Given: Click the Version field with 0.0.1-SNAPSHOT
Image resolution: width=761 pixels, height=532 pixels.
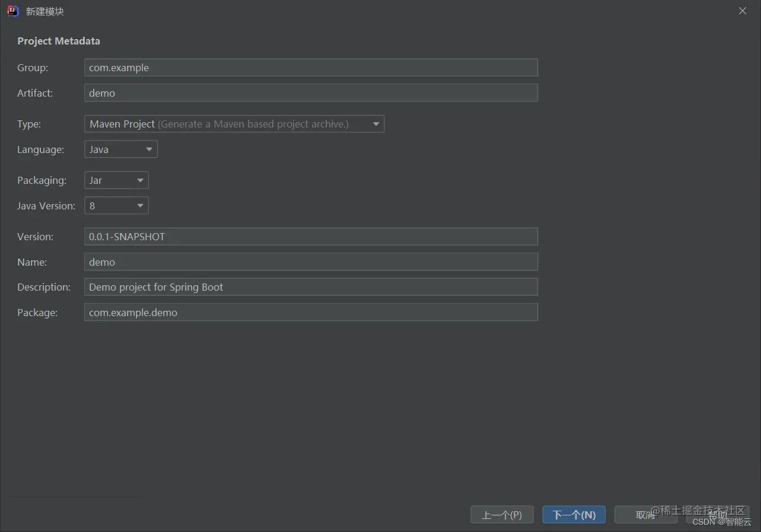Looking at the screenshot, I should click(x=311, y=237).
